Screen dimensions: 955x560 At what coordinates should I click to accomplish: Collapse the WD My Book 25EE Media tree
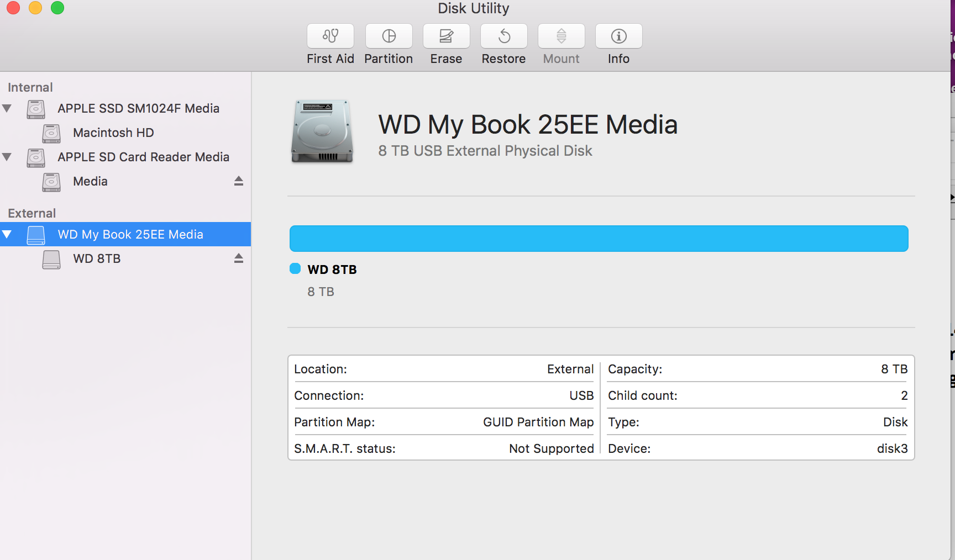[x=7, y=234]
